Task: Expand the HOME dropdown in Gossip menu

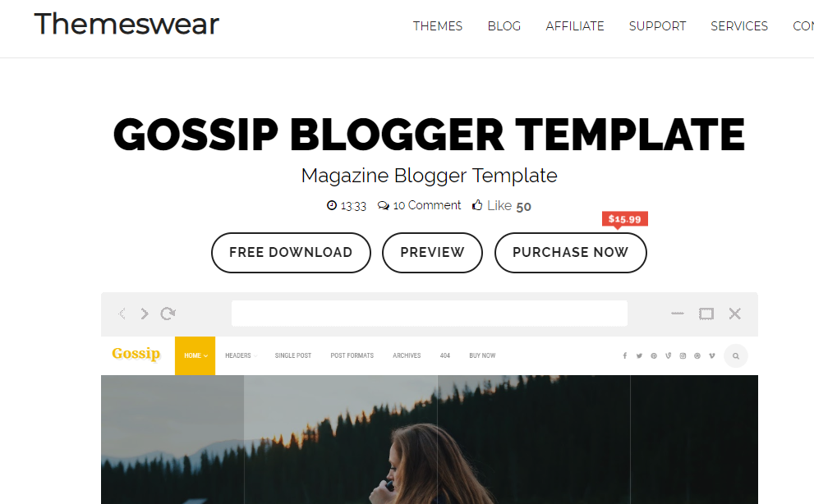Action: click(195, 355)
